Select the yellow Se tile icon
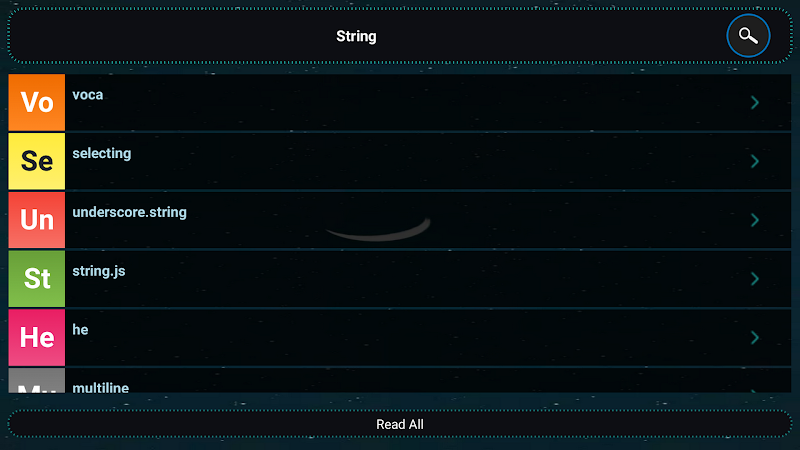Viewport: 800px width, 450px height. (37, 161)
